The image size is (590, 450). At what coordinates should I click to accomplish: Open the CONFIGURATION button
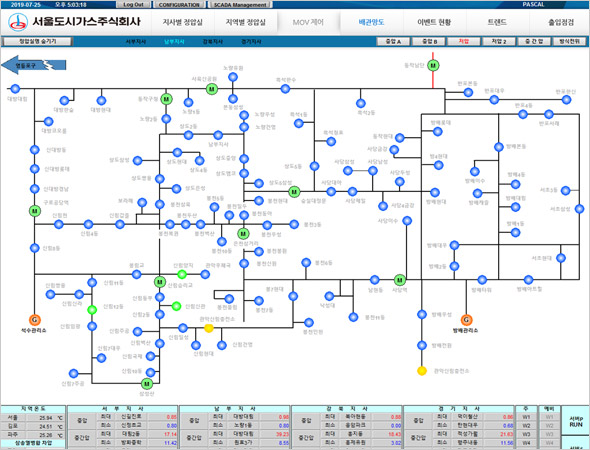[x=179, y=5]
